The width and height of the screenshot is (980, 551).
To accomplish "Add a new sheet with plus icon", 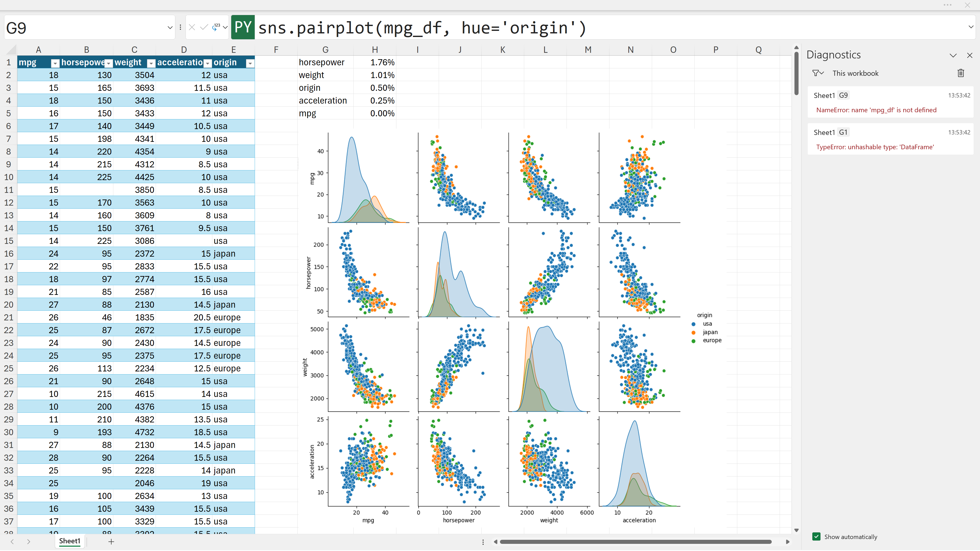I will (x=111, y=542).
